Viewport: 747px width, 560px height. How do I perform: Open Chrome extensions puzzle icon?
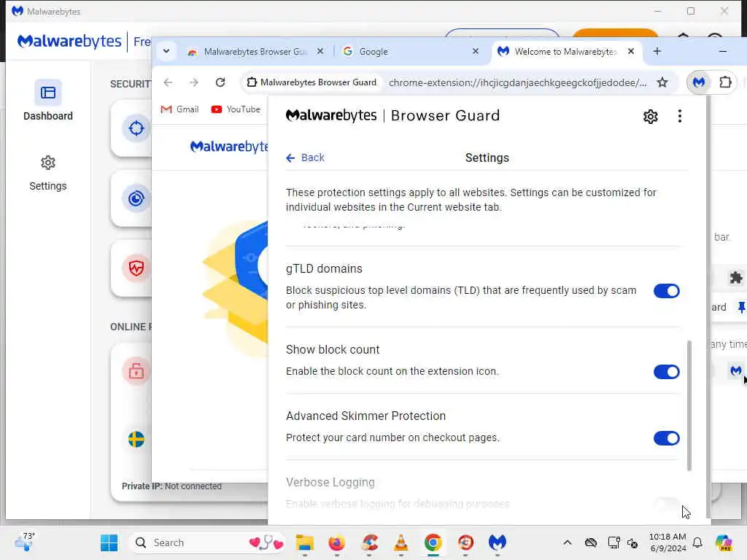pyautogui.click(x=725, y=82)
